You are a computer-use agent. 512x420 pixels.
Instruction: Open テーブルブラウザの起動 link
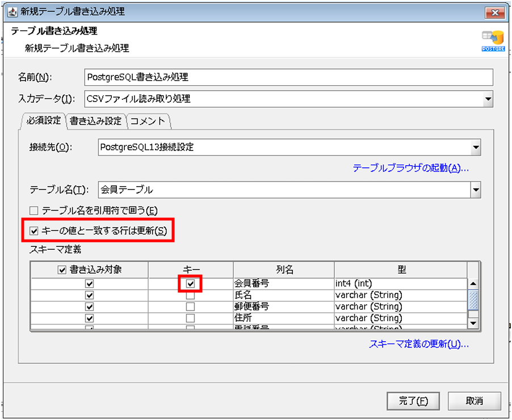pyautogui.click(x=410, y=168)
